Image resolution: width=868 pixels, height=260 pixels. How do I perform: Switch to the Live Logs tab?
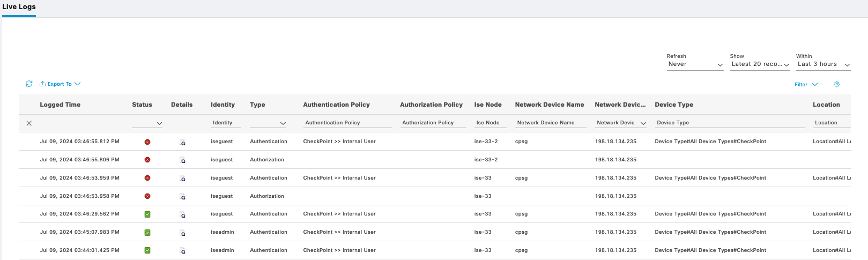[19, 7]
